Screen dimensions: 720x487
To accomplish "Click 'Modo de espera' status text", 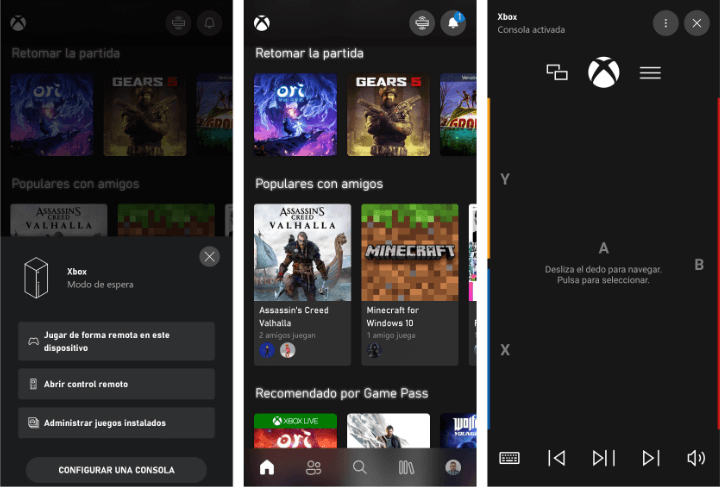I will [100, 285].
